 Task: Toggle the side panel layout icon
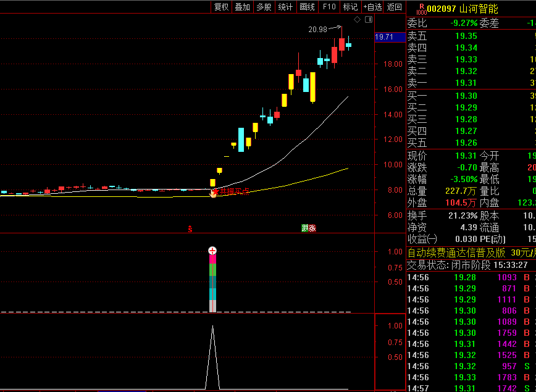pyautogui.click(x=369, y=20)
